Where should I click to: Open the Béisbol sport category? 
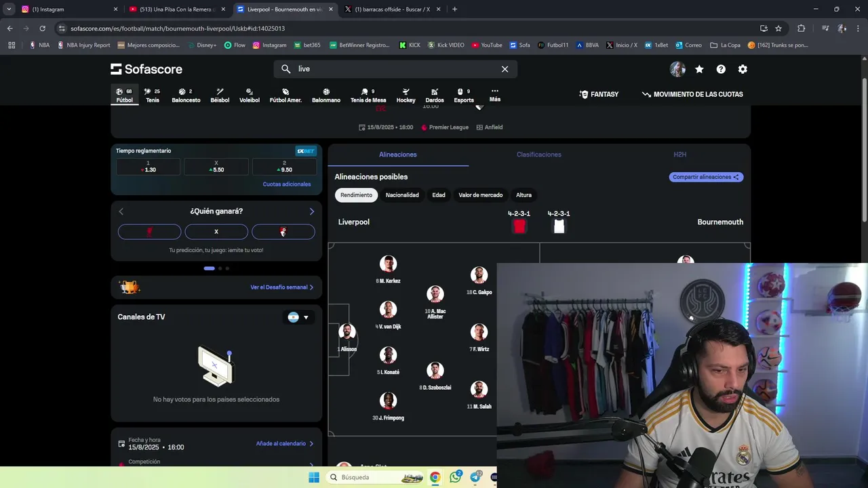220,96
